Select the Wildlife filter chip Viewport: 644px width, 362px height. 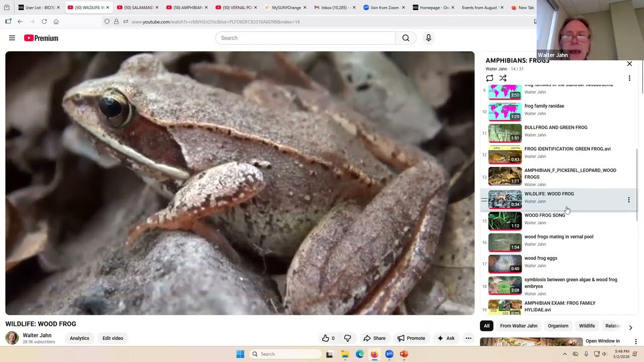pos(587,326)
